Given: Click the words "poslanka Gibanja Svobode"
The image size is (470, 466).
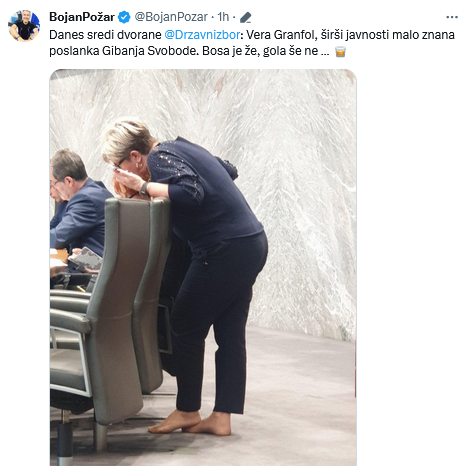Looking at the screenshot, I should tap(124, 51).
